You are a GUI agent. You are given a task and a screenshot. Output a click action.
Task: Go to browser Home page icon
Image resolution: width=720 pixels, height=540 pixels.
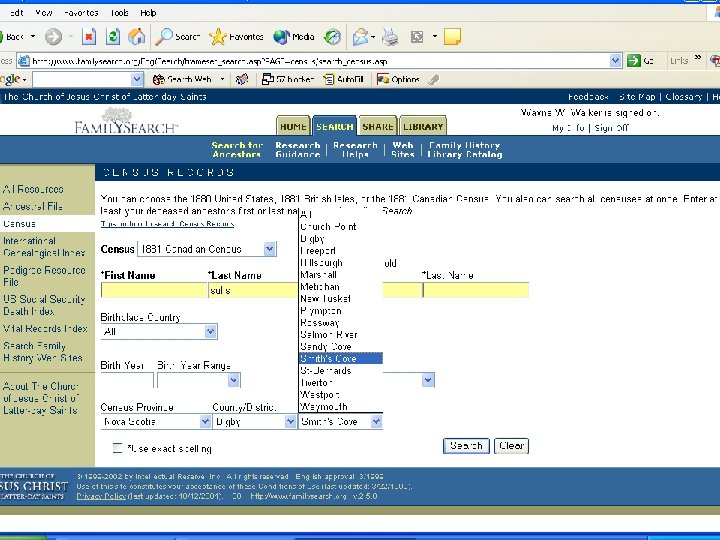136,37
